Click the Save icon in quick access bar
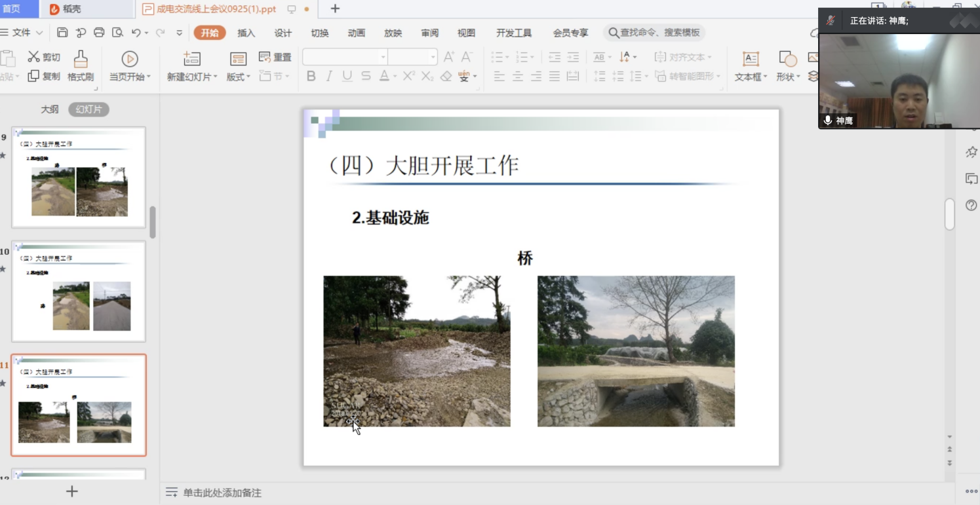Viewport: 980px width, 505px height. [62, 33]
